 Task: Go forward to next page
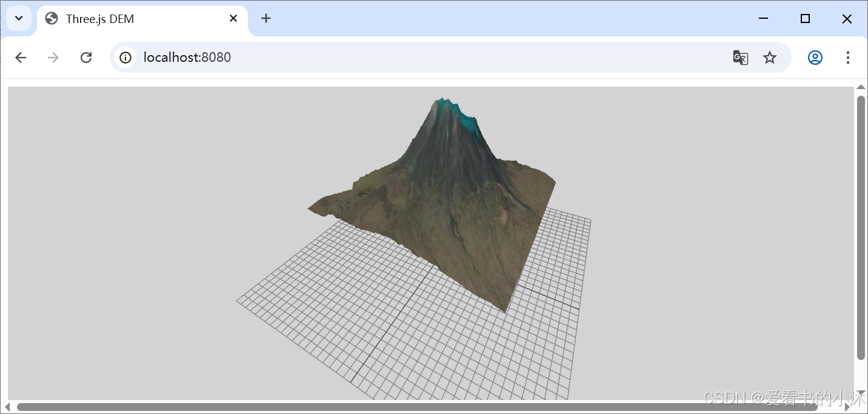53,58
